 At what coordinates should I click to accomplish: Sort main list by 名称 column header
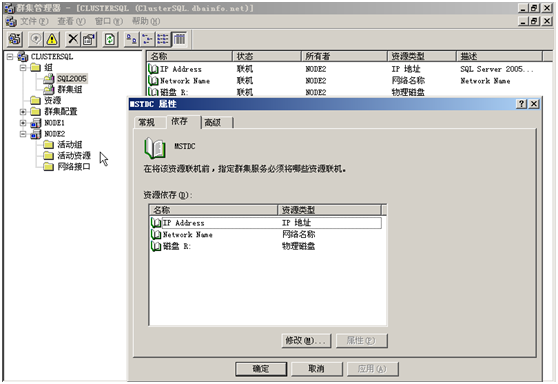[189, 56]
